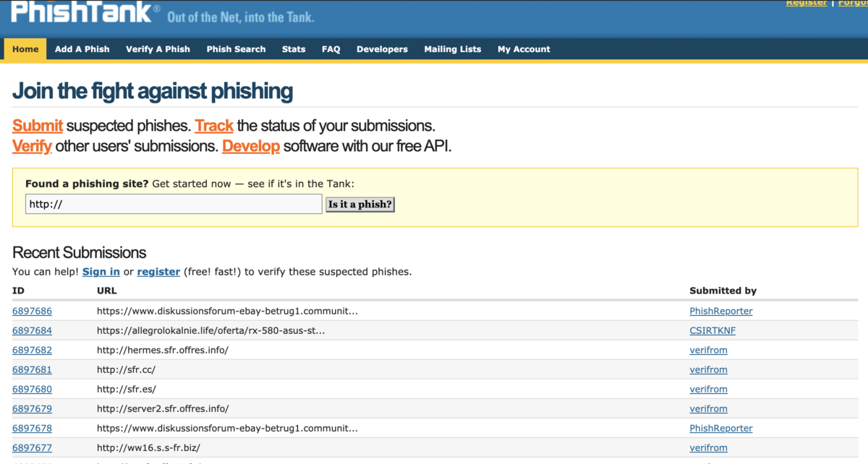Select the http://sfr.cc/ URL text
The height and width of the screenshot is (464, 868).
tap(126, 369)
